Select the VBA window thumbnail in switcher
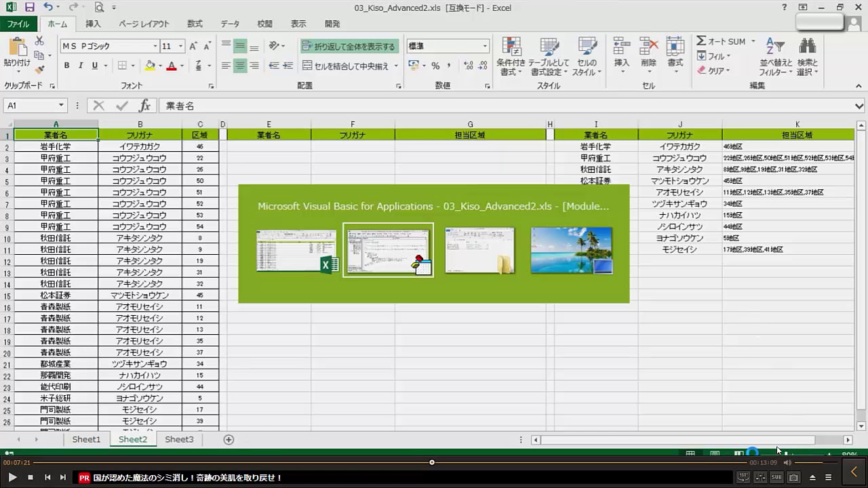The image size is (868, 488). pos(388,250)
